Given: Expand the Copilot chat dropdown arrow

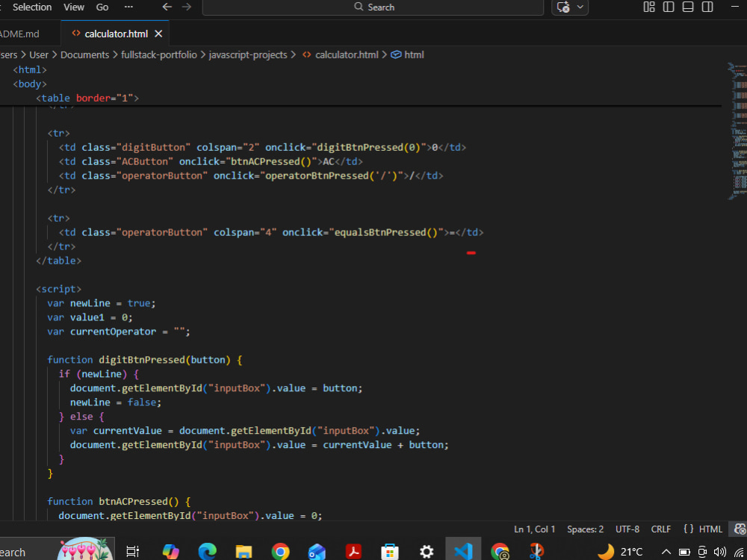Looking at the screenshot, I should pyautogui.click(x=580, y=7).
